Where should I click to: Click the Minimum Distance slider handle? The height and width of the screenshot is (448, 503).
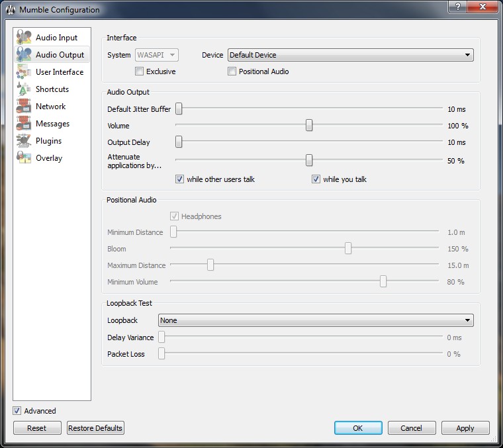[173, 232]
